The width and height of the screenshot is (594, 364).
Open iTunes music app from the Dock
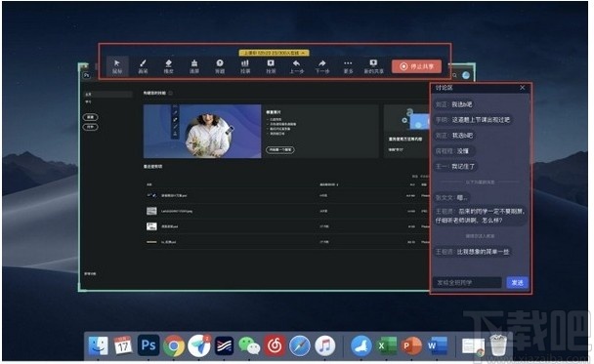coord(324,345)
